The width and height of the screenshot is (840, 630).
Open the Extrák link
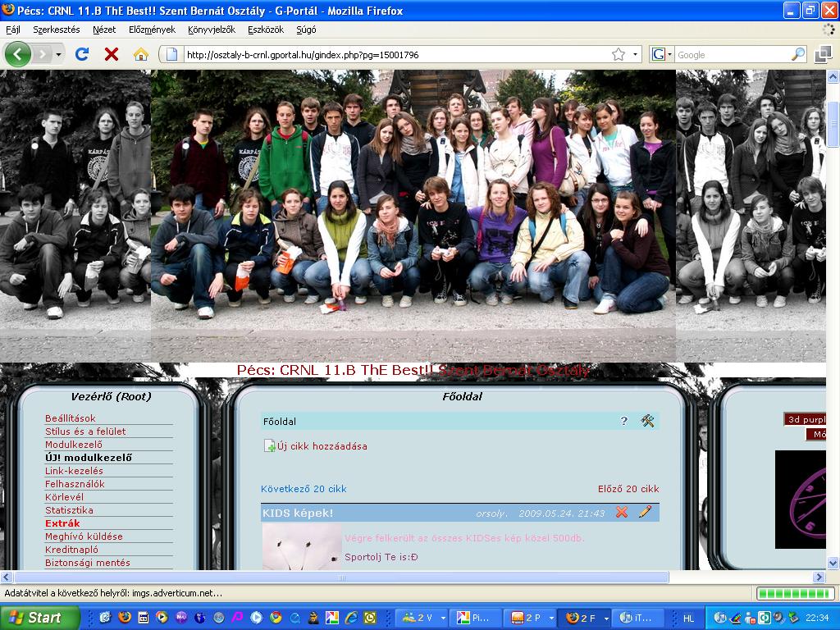pos(62,523)
